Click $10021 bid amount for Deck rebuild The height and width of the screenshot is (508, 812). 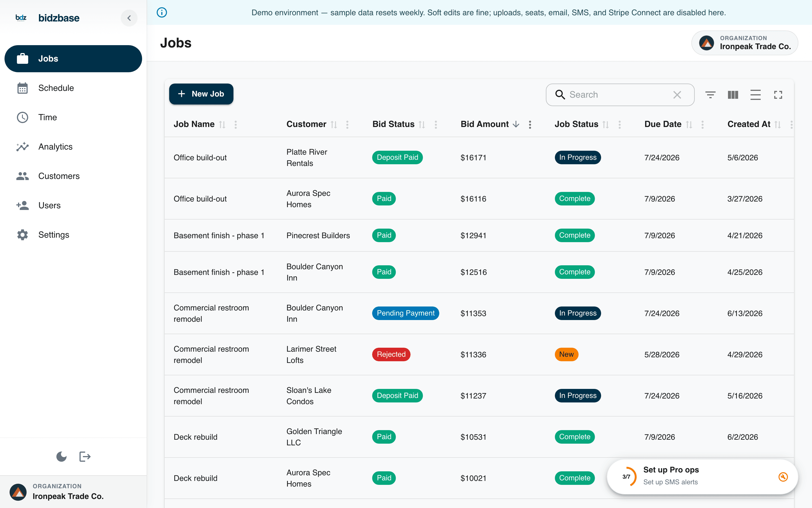[x=473, y=478]
